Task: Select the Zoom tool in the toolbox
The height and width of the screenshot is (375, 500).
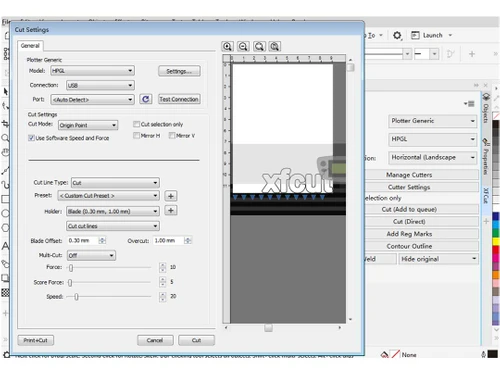Action: (5, 138)
